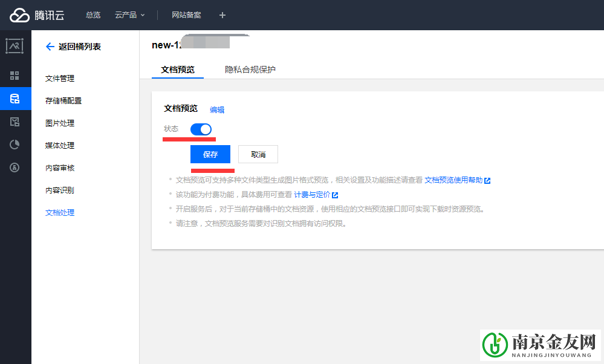Click the 保存 button
Viewport: 604px width, 364px height.
(x=210, y=154)
